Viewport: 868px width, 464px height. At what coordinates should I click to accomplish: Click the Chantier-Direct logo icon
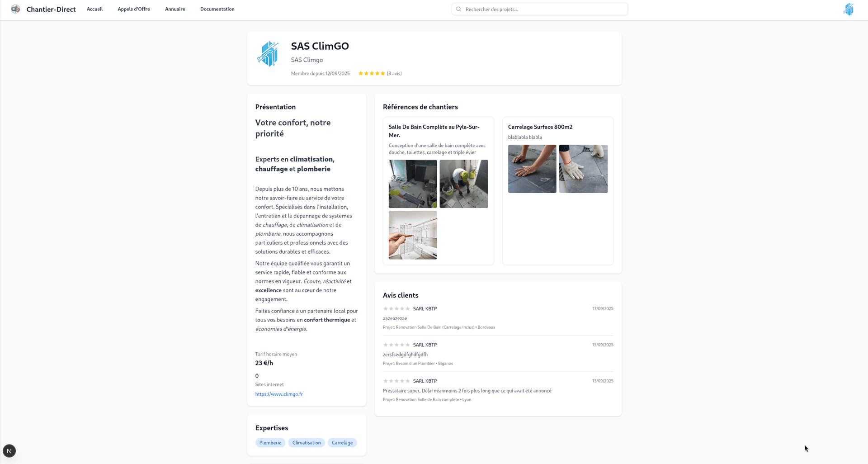tap(15, 9)
